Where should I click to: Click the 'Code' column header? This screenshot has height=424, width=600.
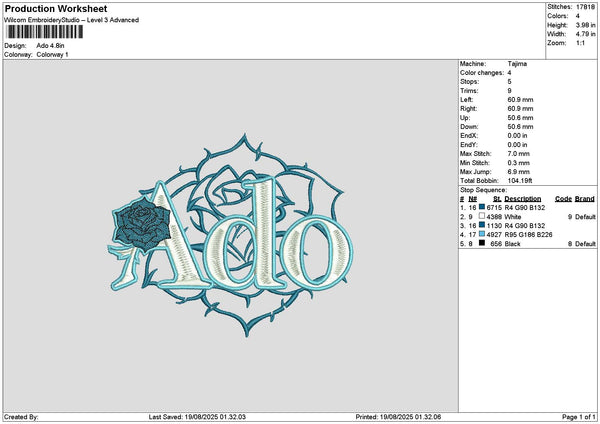tap(563, 199)
